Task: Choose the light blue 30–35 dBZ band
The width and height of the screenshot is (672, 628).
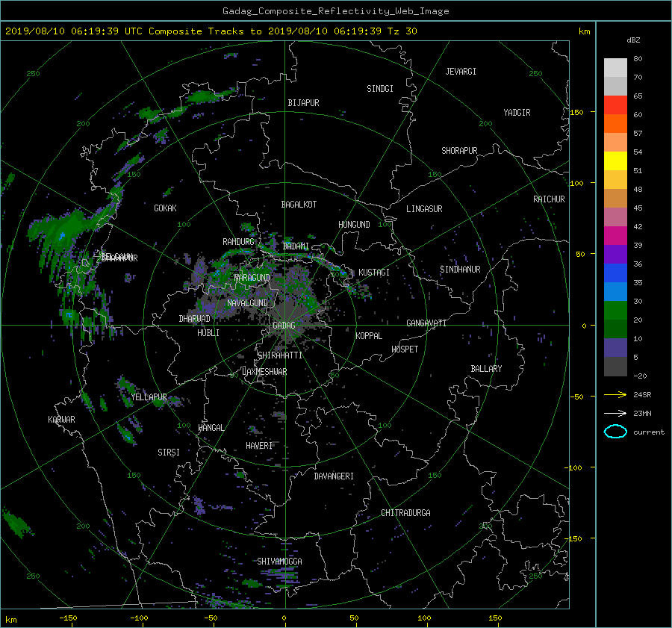Action: (615, 291)
